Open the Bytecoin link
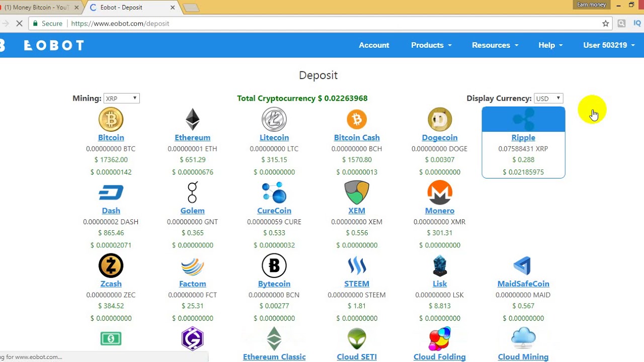The image size is (644, 362). pos(274,284)
